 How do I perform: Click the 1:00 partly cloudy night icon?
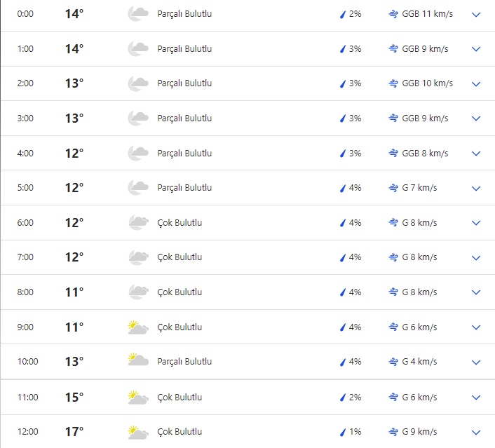[137, 49]
